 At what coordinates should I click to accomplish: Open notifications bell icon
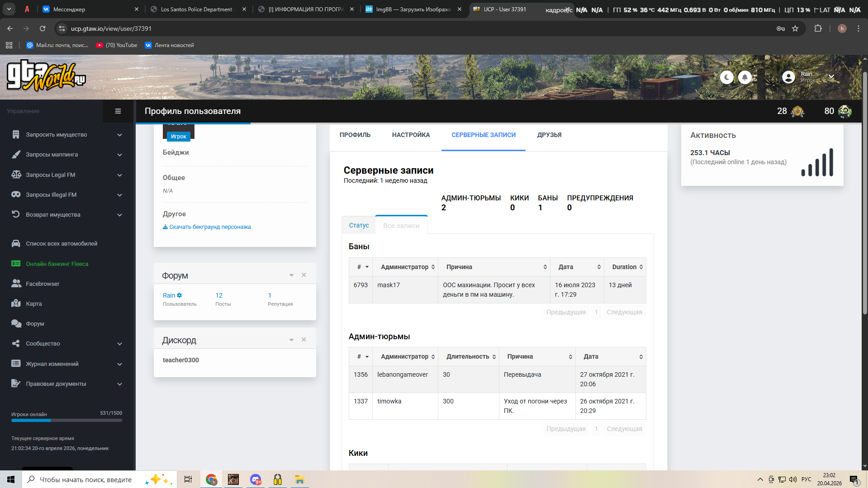tap(745, 77)
